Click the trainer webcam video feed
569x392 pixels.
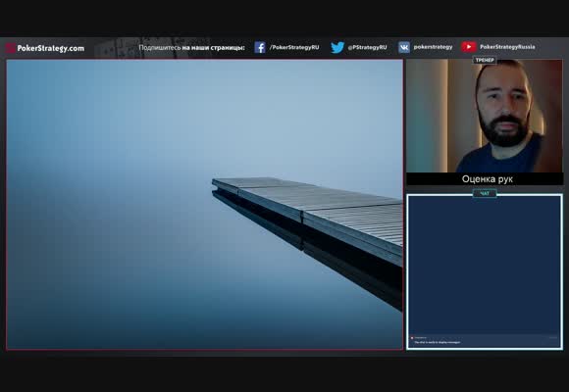[x=485, y=116]
